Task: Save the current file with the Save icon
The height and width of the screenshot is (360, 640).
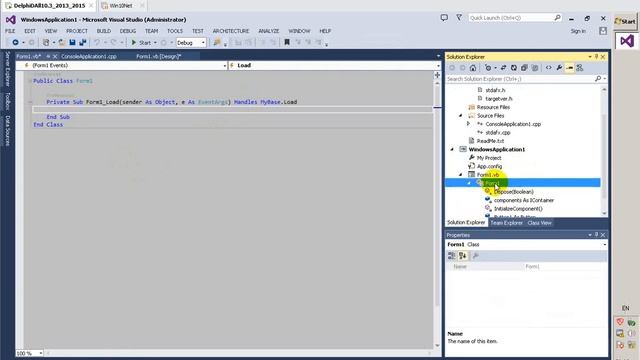Action: [72, 42]
